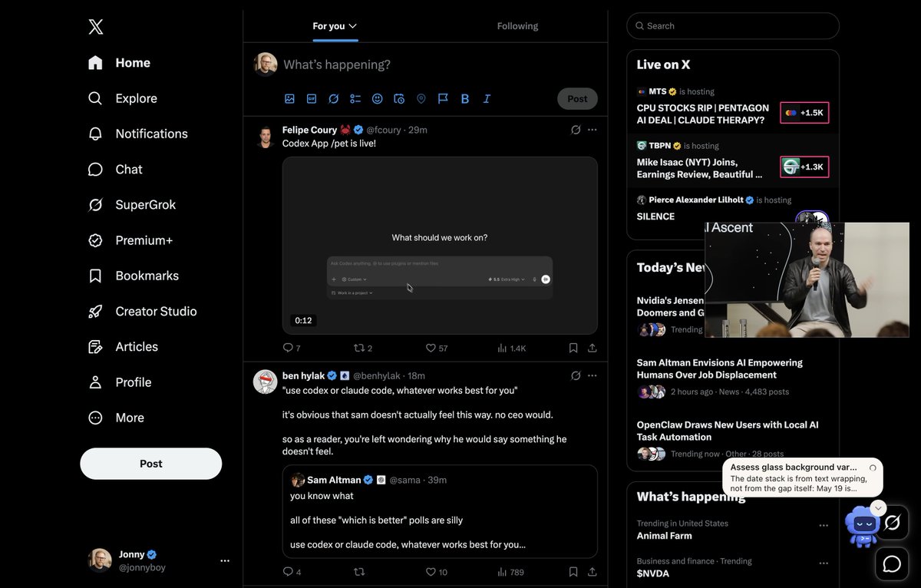The height and width of the screenshot is (588, 921).
Task: Open OpenClaw Draws New Users story
Action: [x=728, y=431]
